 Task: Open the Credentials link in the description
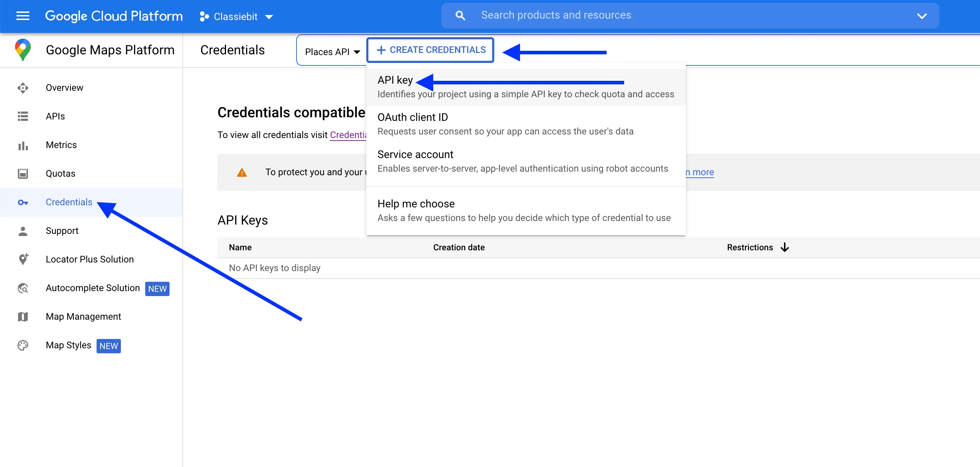point(349,134)
